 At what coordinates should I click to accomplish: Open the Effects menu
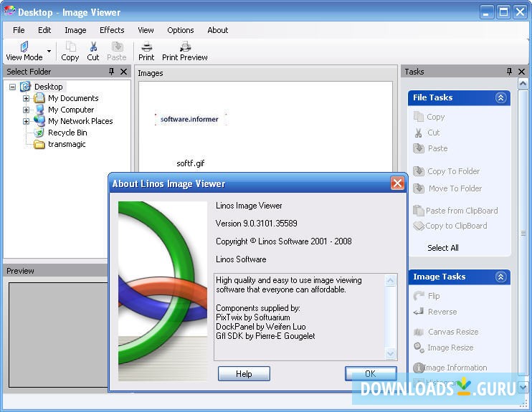[x=112, y=30]
